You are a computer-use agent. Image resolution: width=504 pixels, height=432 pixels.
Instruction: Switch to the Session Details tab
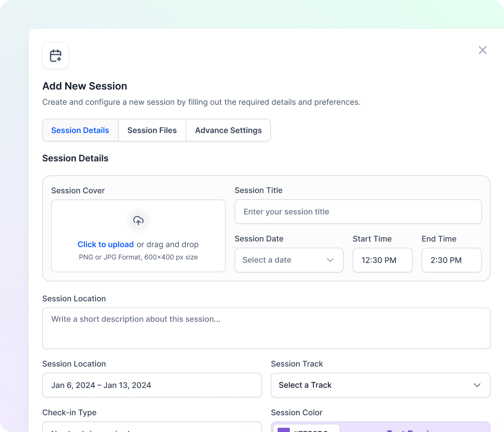tap(80, 130)
